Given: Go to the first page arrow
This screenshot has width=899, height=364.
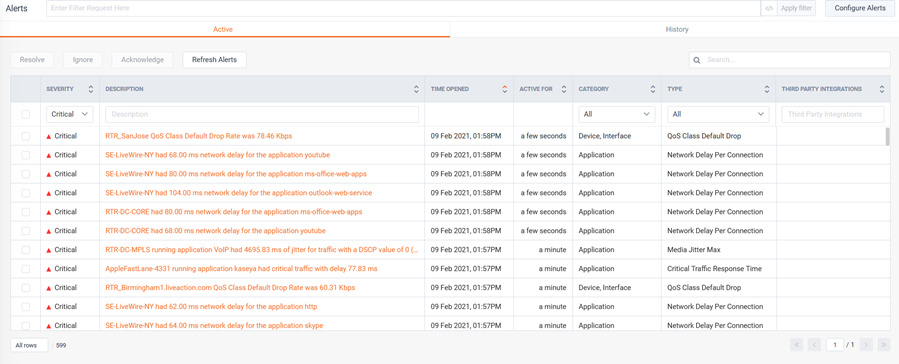Looking at the screenshot, I should 796,345.
